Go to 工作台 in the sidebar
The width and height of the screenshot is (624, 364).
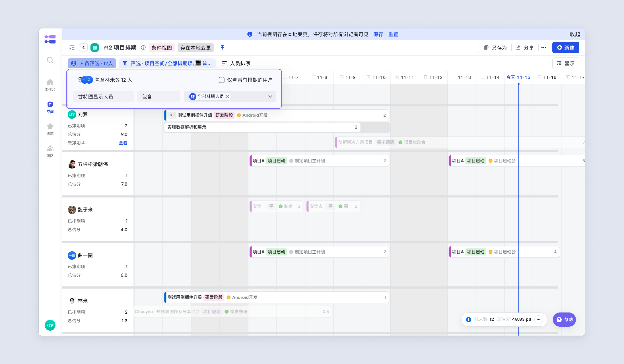(x=50, y=85)
